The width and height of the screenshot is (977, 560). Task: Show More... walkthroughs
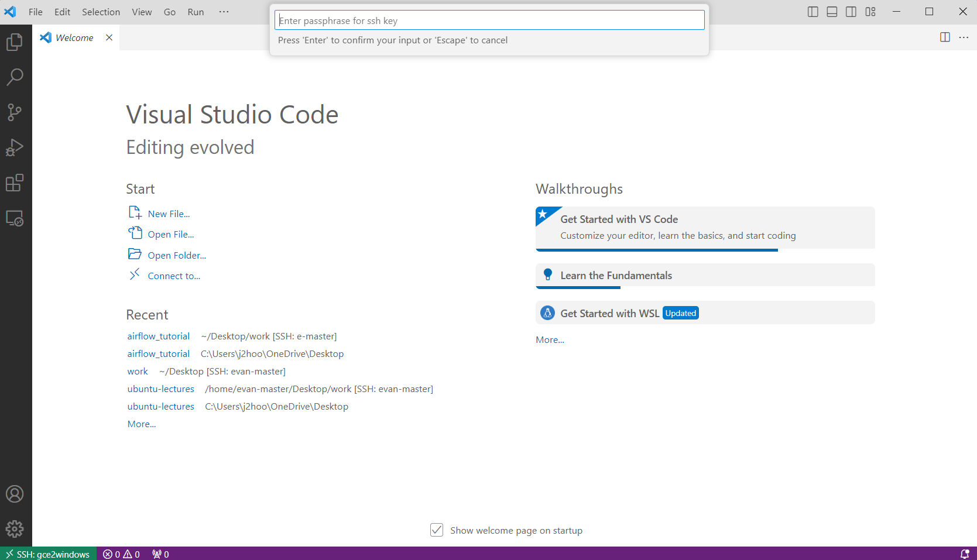coord(550,340)
